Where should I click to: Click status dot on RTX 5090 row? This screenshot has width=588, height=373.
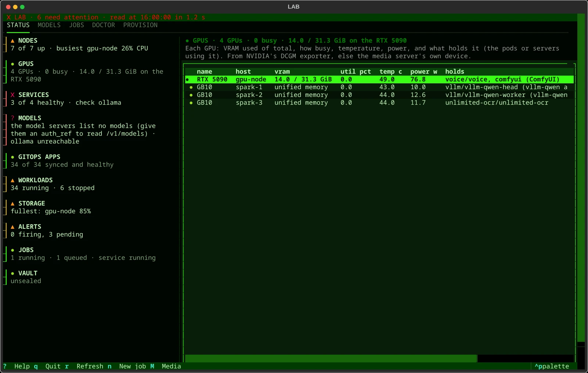click(187, 79)
